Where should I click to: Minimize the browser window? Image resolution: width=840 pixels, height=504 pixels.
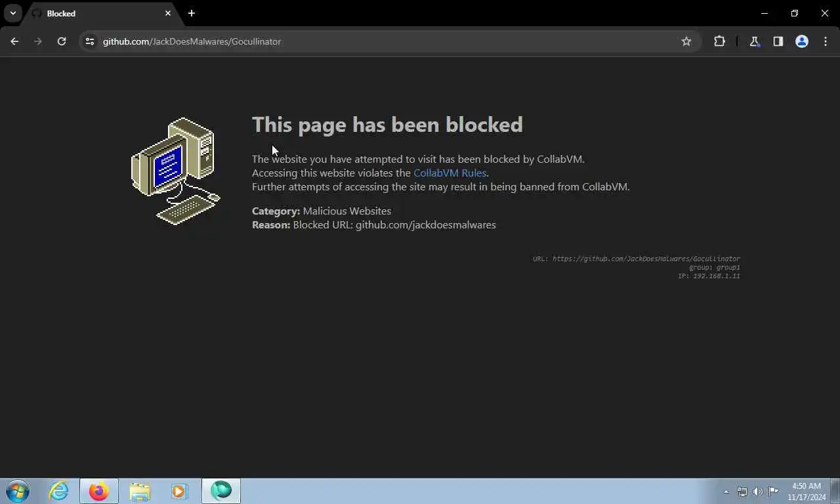765,13
